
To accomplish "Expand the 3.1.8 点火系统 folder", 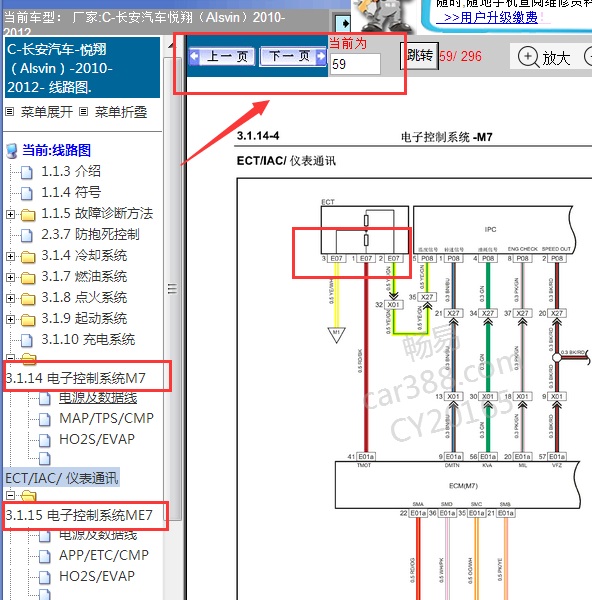I will pos(10,298).
